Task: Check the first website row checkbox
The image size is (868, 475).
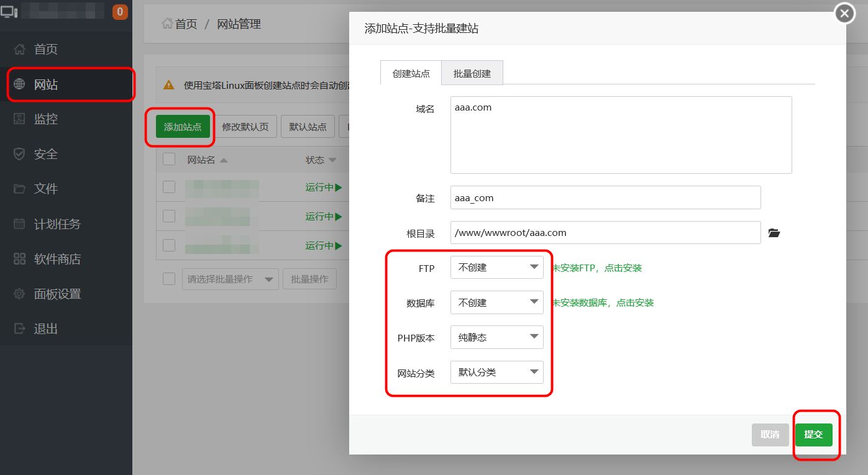Action: pyautogui.click(x=169, y=187)
